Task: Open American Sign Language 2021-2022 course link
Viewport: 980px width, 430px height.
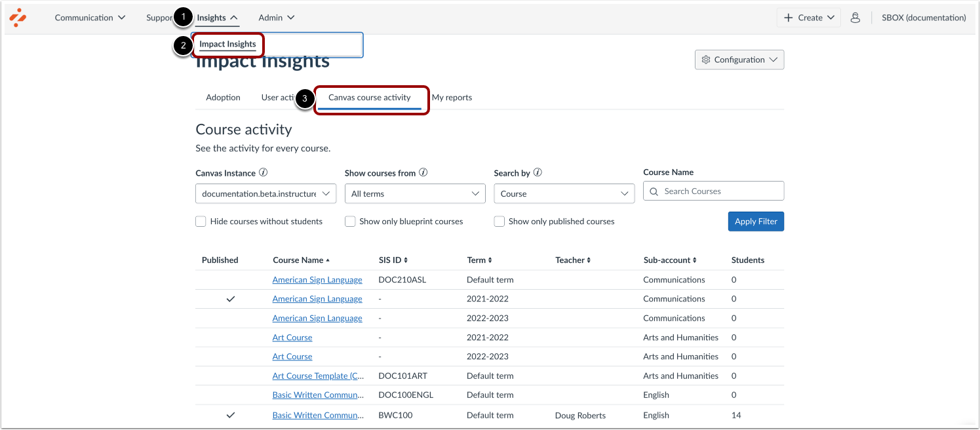Action: (317, 299)
